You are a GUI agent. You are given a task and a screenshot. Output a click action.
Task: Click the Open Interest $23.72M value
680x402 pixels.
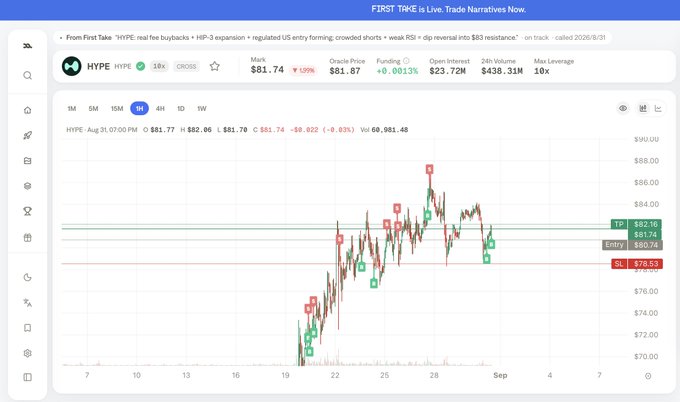point(448,71)
